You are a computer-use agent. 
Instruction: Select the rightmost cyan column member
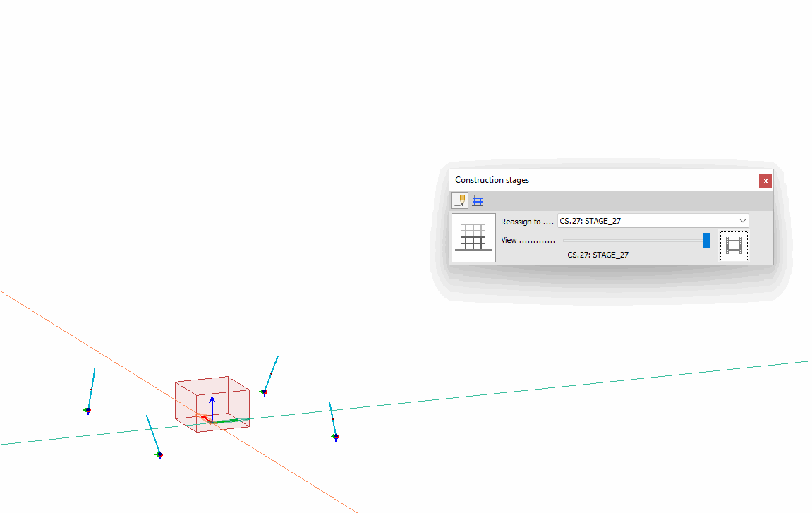[332, 419]
